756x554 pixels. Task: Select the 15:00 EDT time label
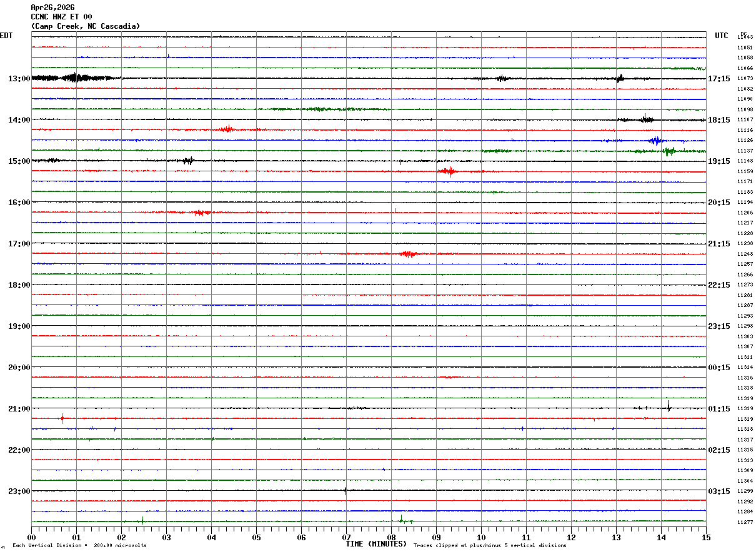coord(19,161)
